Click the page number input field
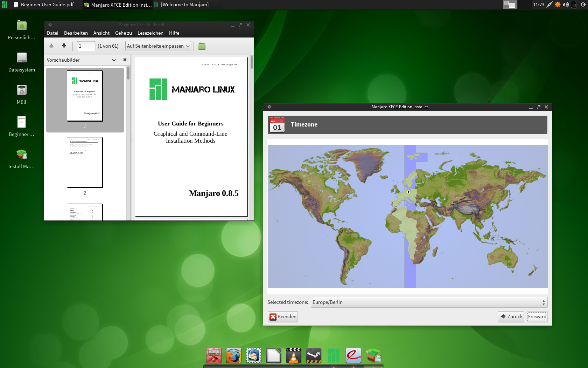This screenshot has width=588, height=368. click(x=86, y=46)
